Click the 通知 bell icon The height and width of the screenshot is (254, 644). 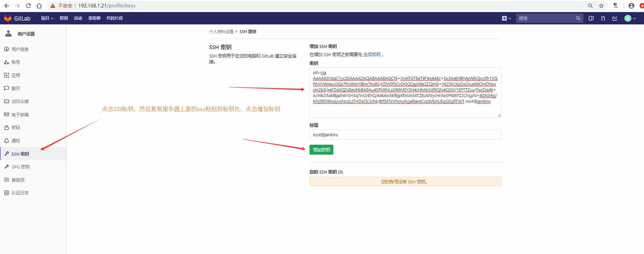click(x=6, y=141)
